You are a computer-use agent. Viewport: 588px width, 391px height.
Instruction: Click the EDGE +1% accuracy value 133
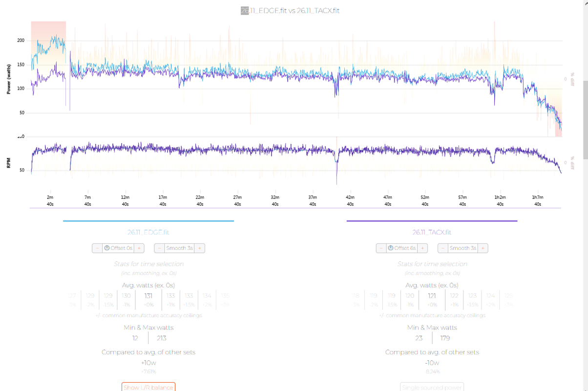click(170, 296)
